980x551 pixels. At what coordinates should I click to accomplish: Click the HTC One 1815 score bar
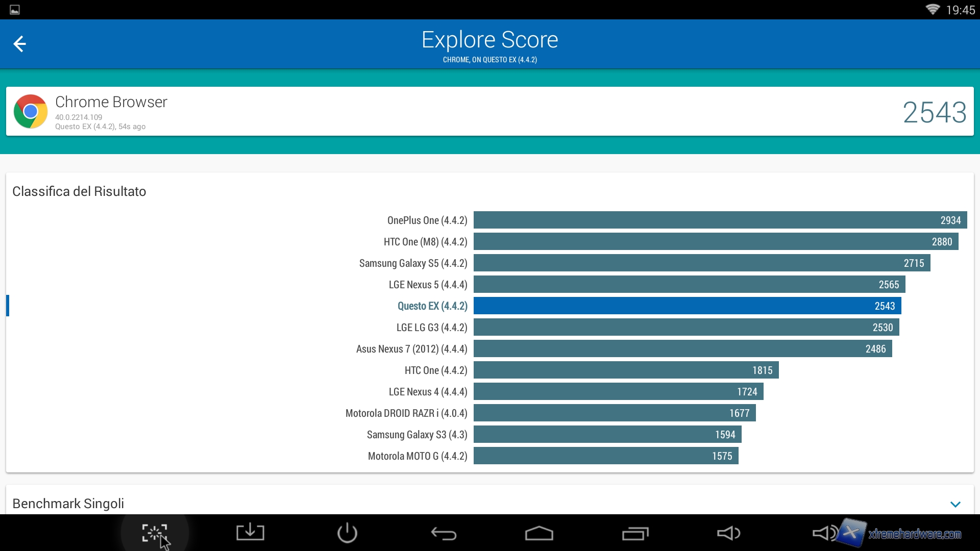(626, 370)
